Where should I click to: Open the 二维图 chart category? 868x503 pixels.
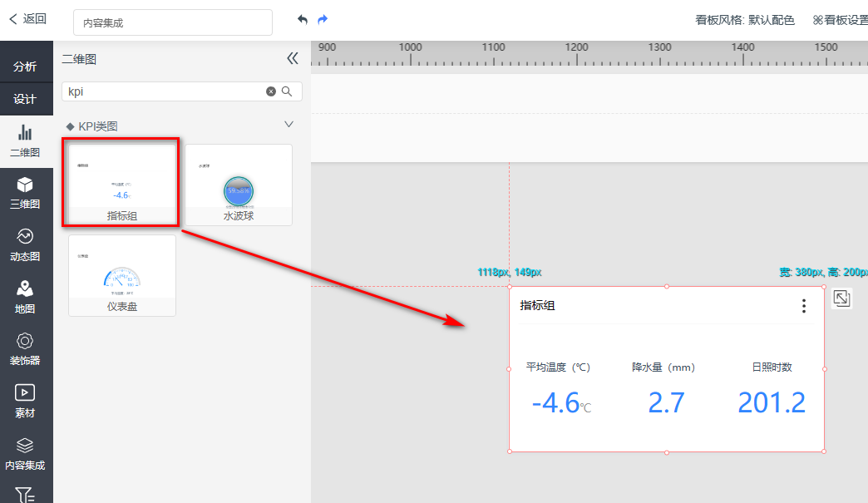coord(25,141)
